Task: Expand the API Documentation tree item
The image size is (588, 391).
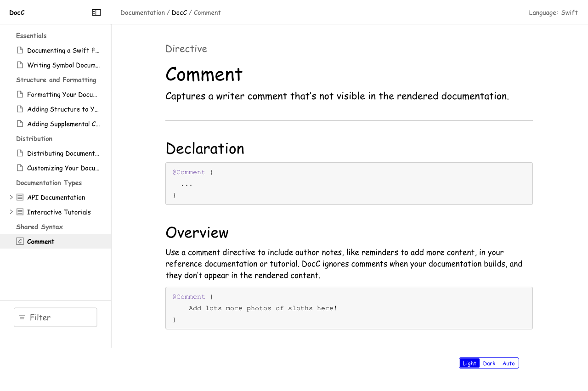Action: [11, 197]
